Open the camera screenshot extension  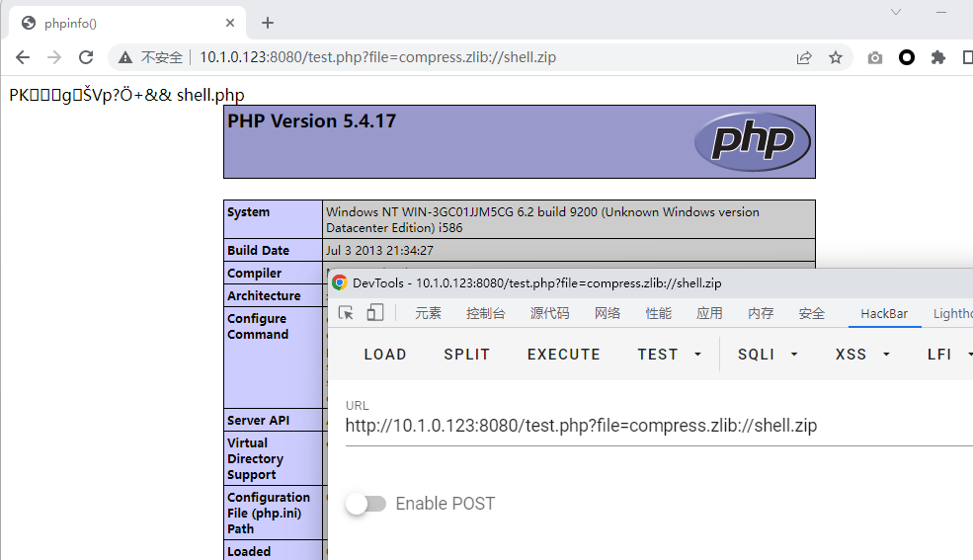875,57
